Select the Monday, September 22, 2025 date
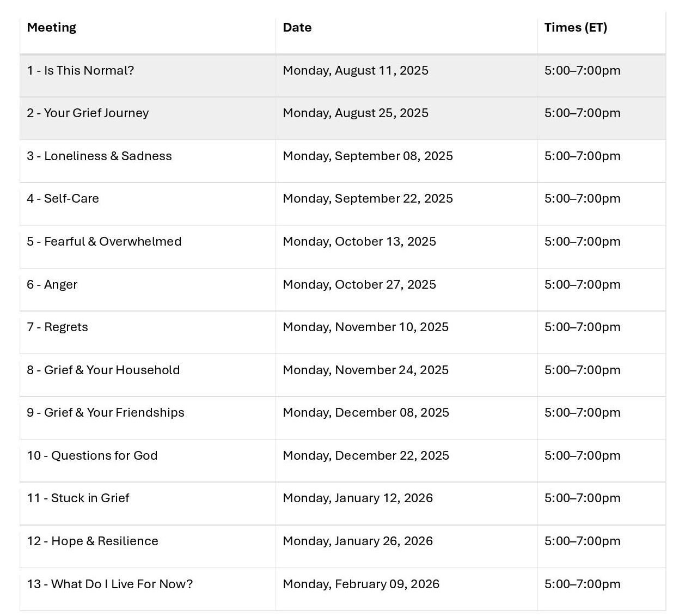 point(368,199)
